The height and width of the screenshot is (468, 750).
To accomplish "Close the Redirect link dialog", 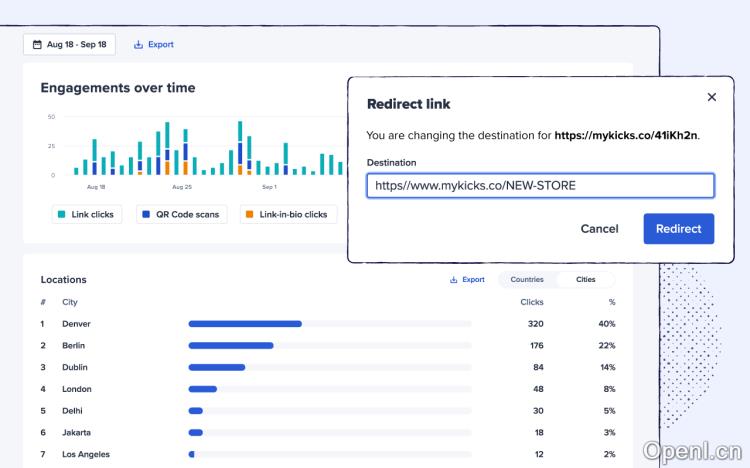I will coord(712,97).
